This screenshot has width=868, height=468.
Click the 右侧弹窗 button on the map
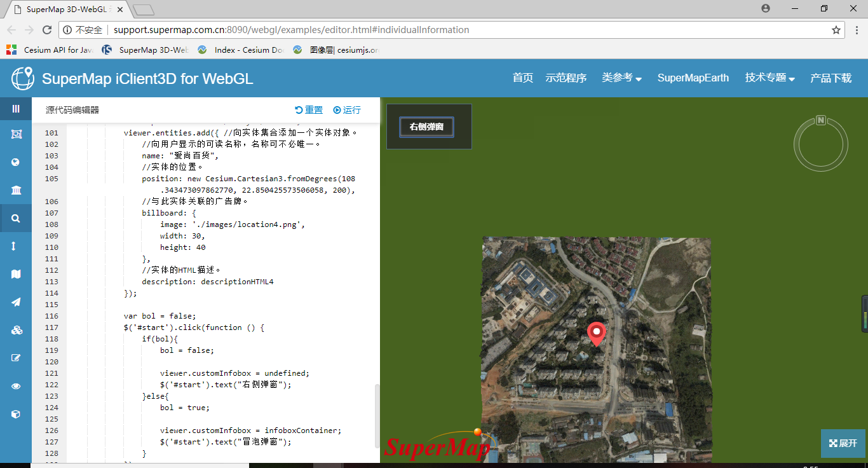click(426, 127)
